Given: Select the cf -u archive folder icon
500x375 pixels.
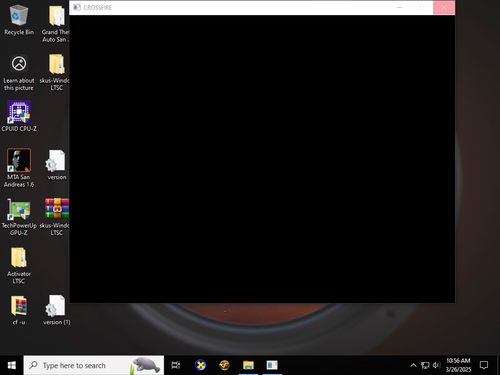Looking at the screenshot, I should click(x=19, y=310).
